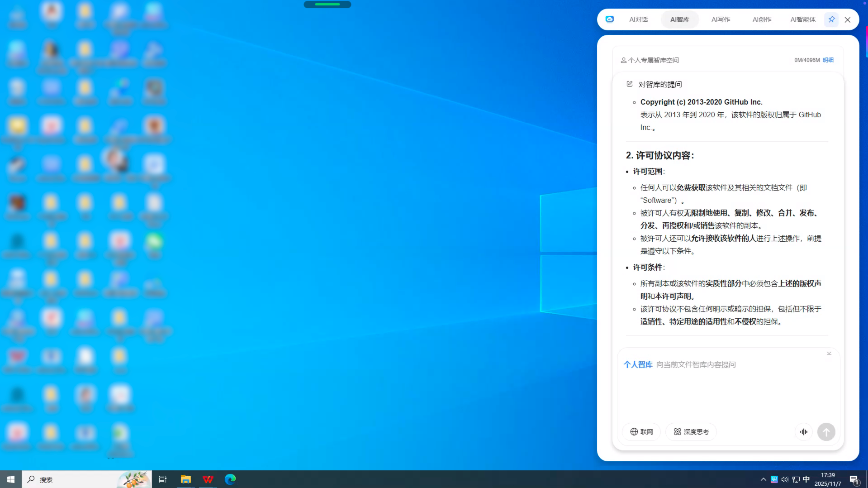
Task: Click edit icon beside 对智库的提问
Action: pos(629,84)
